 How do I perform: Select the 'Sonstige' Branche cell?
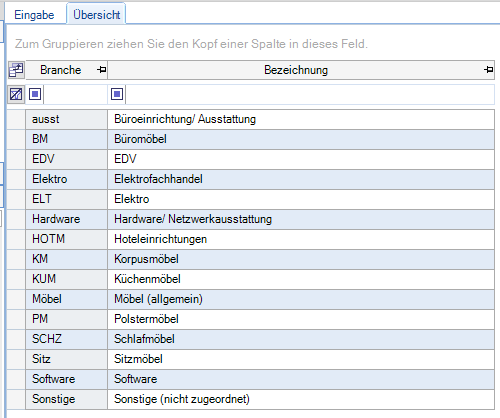67,399
